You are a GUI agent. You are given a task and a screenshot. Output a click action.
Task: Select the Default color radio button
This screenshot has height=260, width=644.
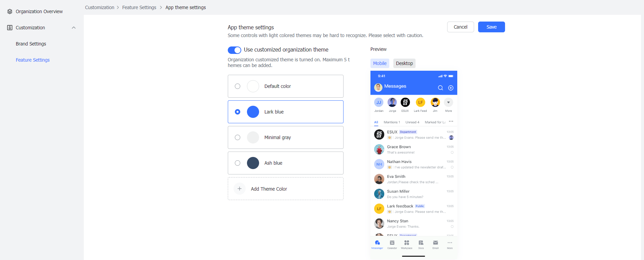(x=238, y=86)
